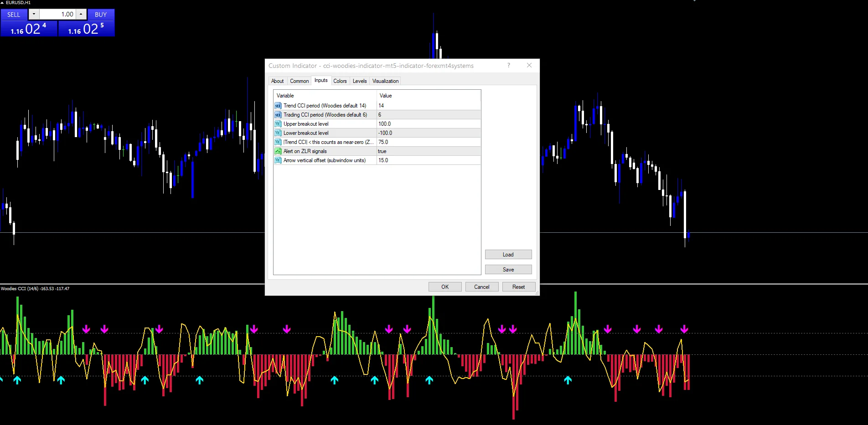Open the About tab

click(x=277, y=81)
